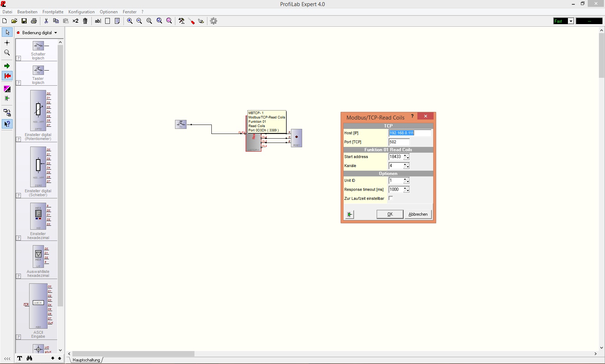Click the Host [IP] input field
This screenshot has height=364, width=605.
point(410,133)
